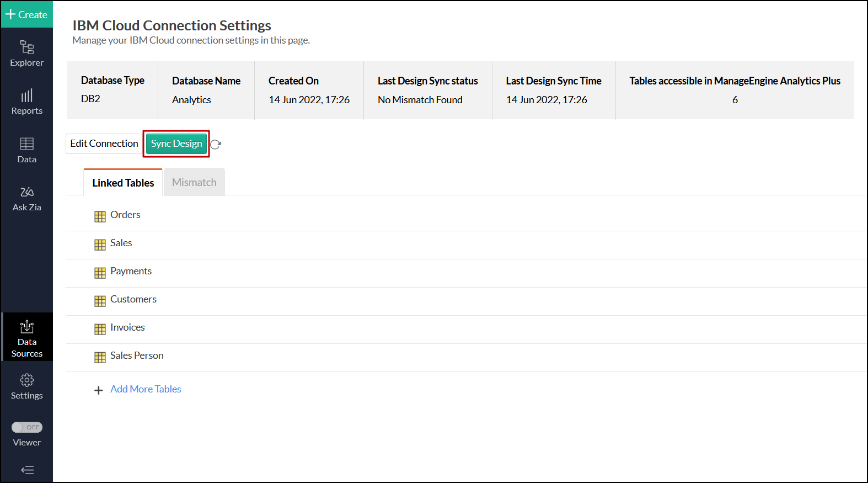Collapse the sidebar with the bottom arrow icon
The height and width of the screenshot is (483, 868).
coord(27,470)
